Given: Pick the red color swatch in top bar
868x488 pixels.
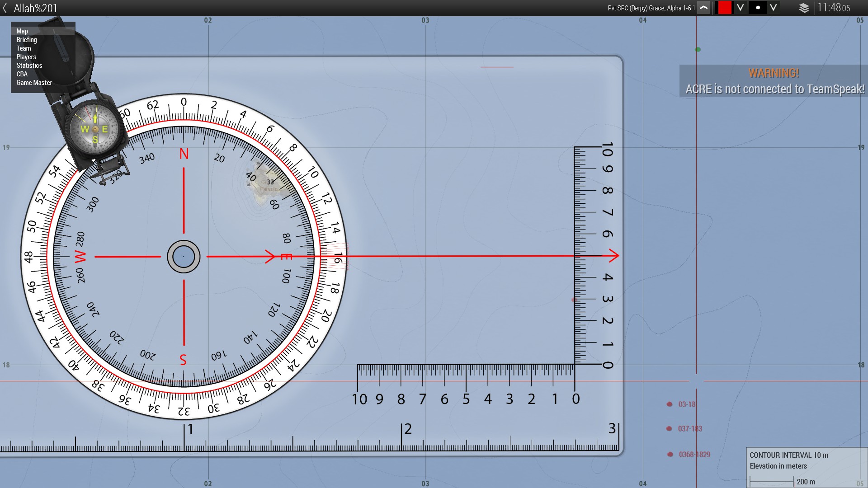Looking at the screenshot, I should click(x=725, y=8).
